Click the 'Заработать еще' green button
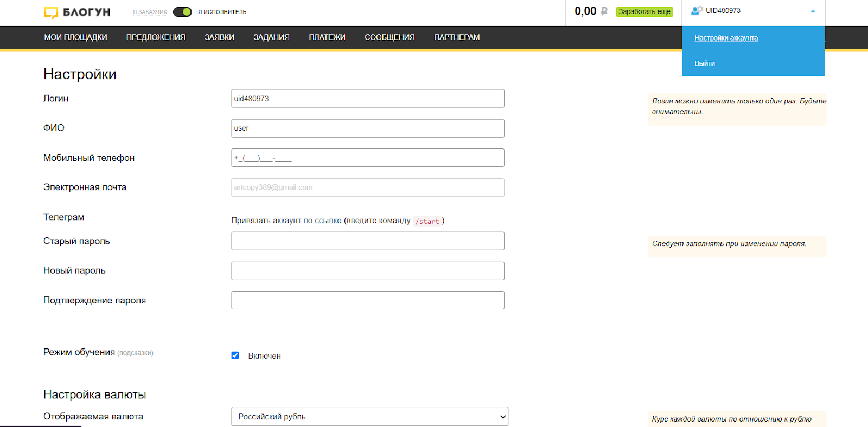Viewport: 868px width, 427px height. click(x=644, y=12)
